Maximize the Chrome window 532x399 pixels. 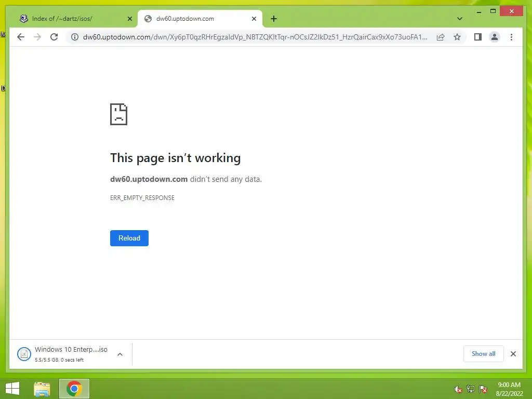point(493,11)
